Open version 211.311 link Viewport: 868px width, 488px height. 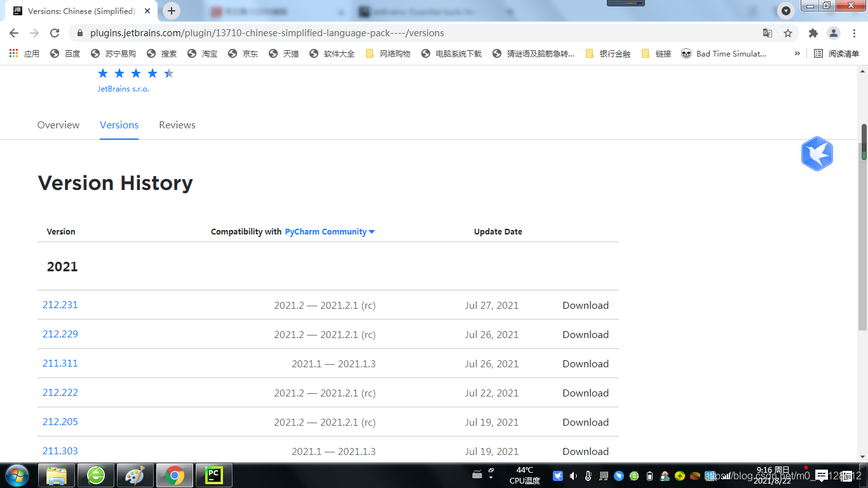pyautogui.click(x=60, y=363)
